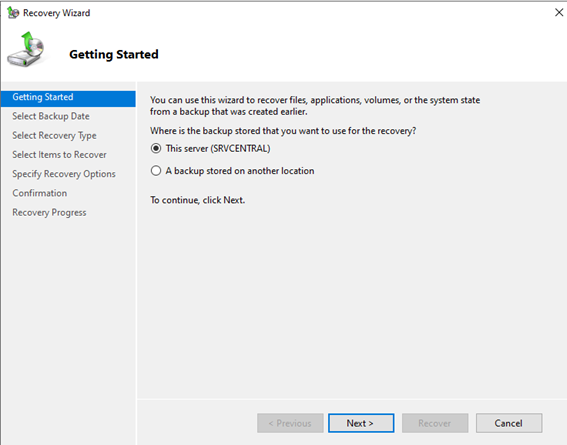The image size is (567, 445).
Task: Open the Select Items to Recover step
Action: click(x=59, y=155)
